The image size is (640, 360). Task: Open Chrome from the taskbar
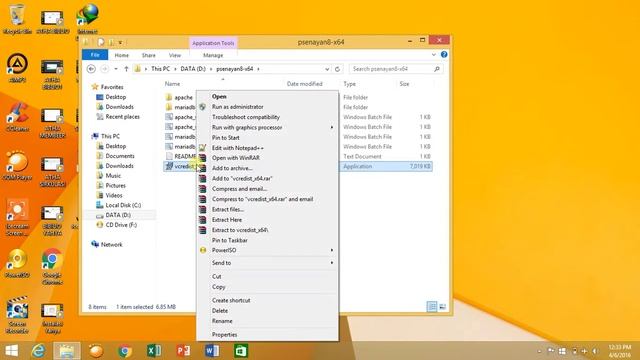125,351
